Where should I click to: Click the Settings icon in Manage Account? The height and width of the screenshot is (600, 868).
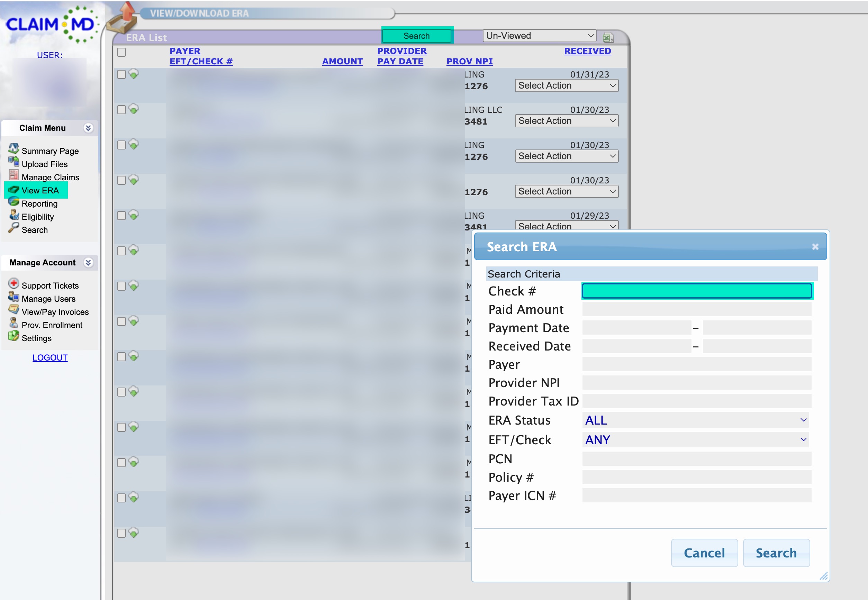(x=14, y=336)
